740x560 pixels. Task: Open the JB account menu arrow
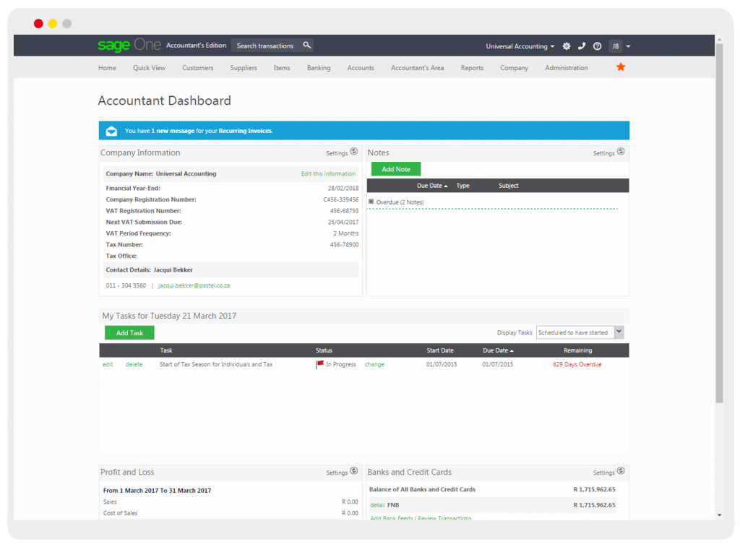click(x=629, y=46)
